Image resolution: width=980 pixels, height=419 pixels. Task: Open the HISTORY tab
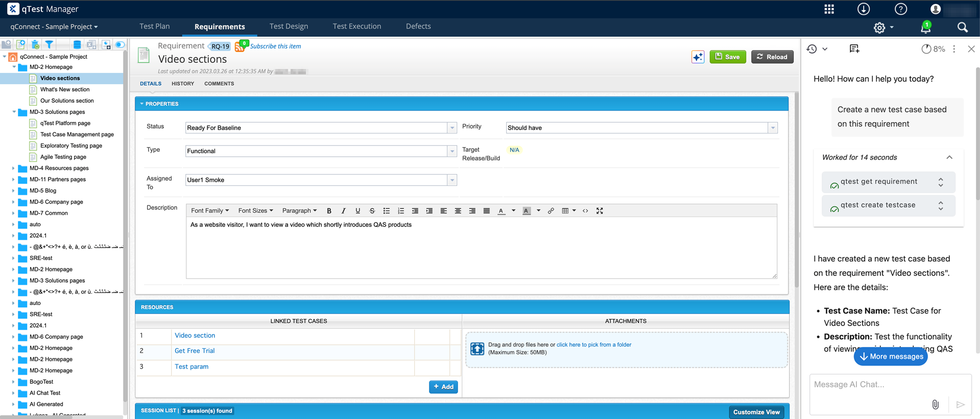pos(183,84)
